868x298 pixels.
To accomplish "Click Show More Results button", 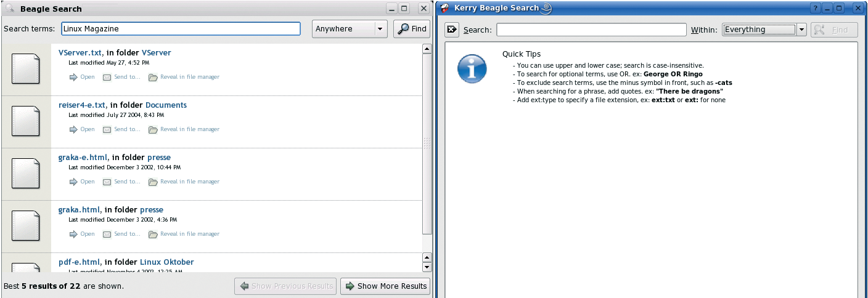I will pyautogui.click(x=386, y=286).
